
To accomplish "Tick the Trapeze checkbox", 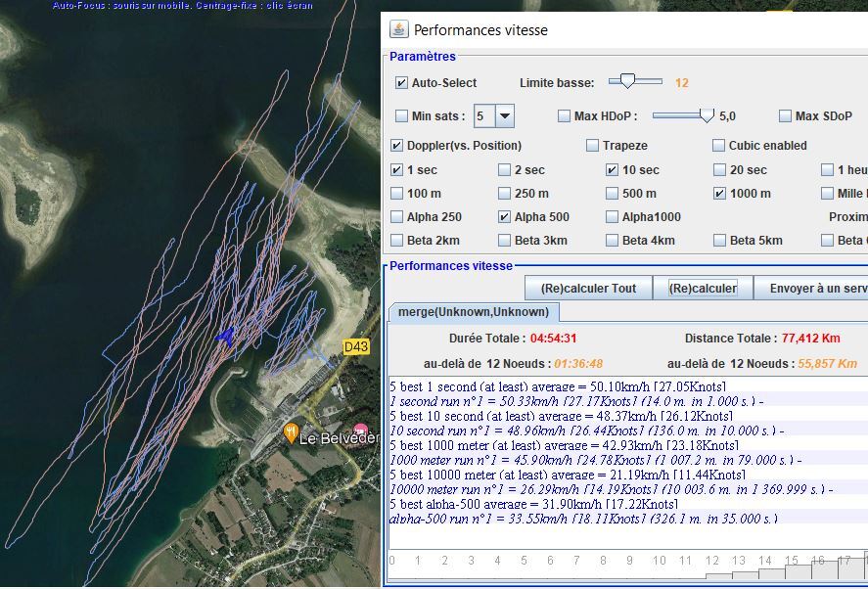I will [x=593, y=146].
